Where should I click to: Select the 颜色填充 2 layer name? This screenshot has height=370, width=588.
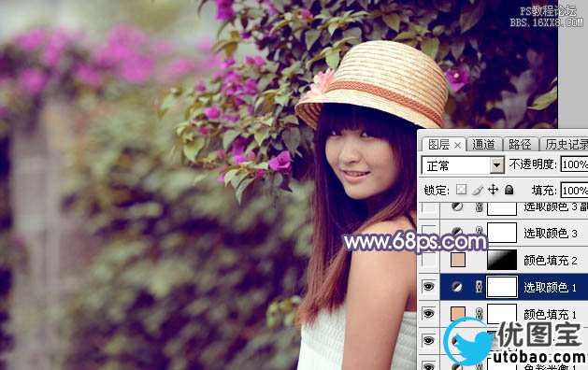(550, 260)
